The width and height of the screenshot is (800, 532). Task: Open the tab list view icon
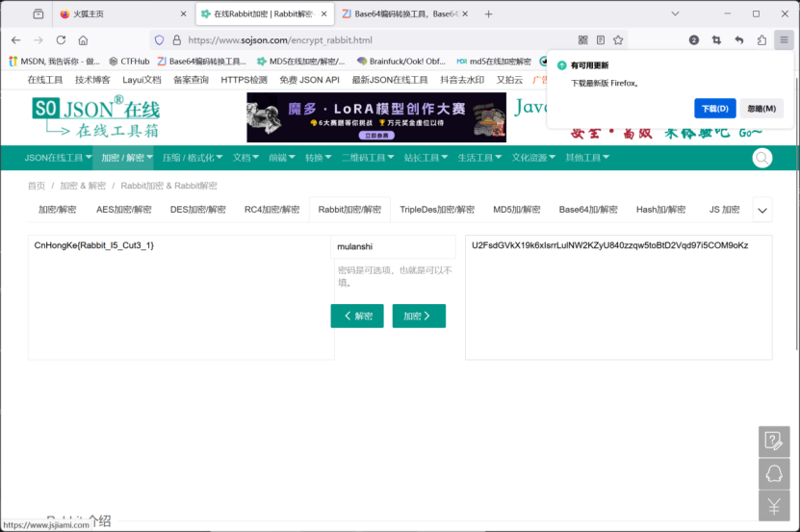(39, 14)
